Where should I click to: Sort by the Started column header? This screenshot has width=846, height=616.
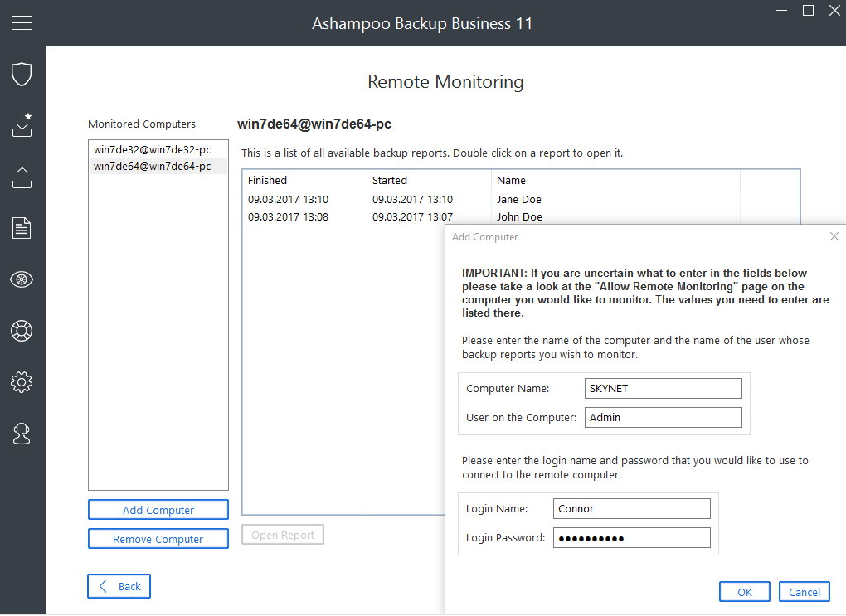pyautogui.click(x=429, y=180)
